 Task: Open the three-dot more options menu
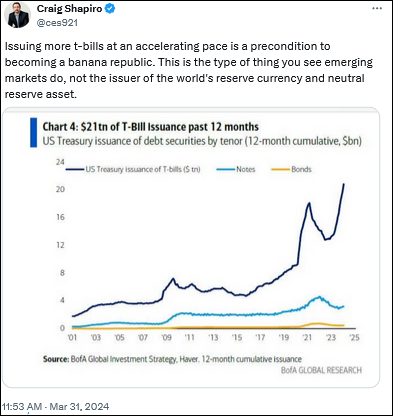click(x=377, y=9)
